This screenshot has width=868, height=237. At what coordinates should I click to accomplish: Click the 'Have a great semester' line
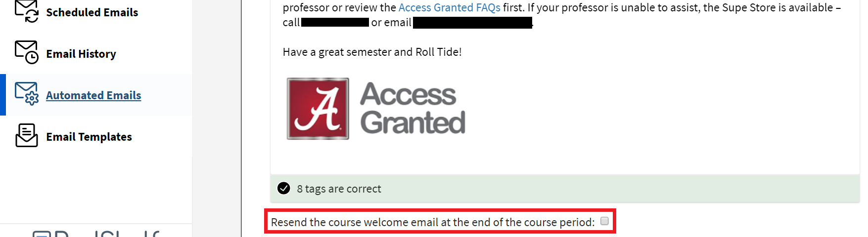tap(372, 52)
